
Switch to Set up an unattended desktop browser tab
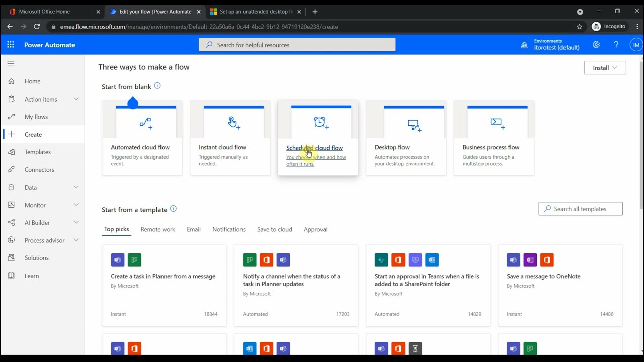point(255,12)
